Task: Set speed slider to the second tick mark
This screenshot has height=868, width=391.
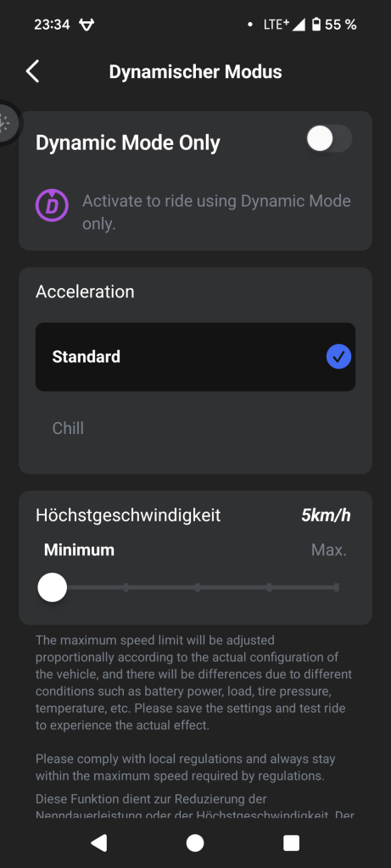Action: 126,587
